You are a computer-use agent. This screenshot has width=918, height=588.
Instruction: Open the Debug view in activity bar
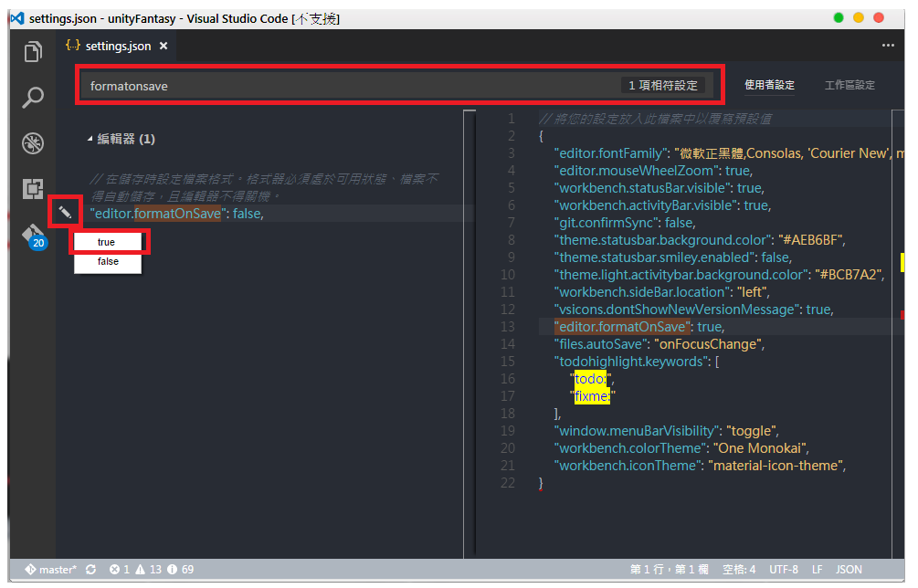(x=33, y=143)
